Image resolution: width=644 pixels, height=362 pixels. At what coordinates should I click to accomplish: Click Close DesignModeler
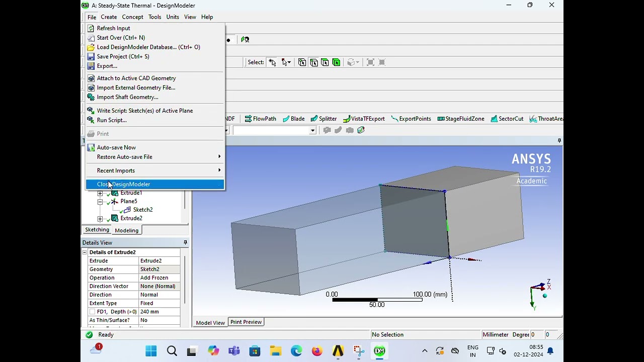pos(154,184)
